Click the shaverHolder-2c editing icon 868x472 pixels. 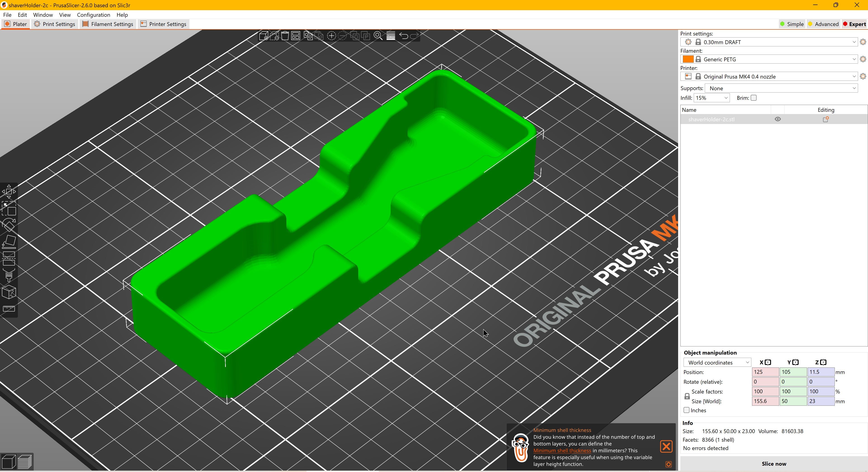coord(826,119)
